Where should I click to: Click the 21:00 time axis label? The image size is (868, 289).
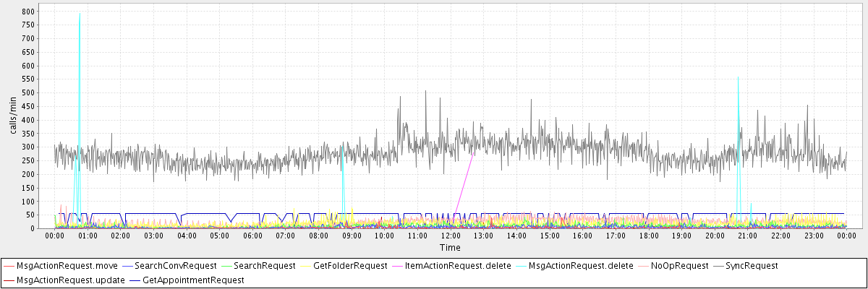(747, 236)
